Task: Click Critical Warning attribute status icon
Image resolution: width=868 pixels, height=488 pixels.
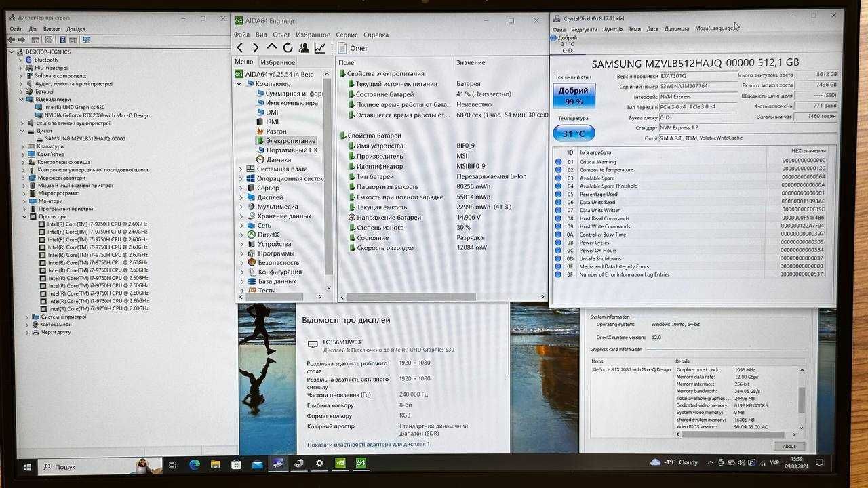Action: click(558, 162)
